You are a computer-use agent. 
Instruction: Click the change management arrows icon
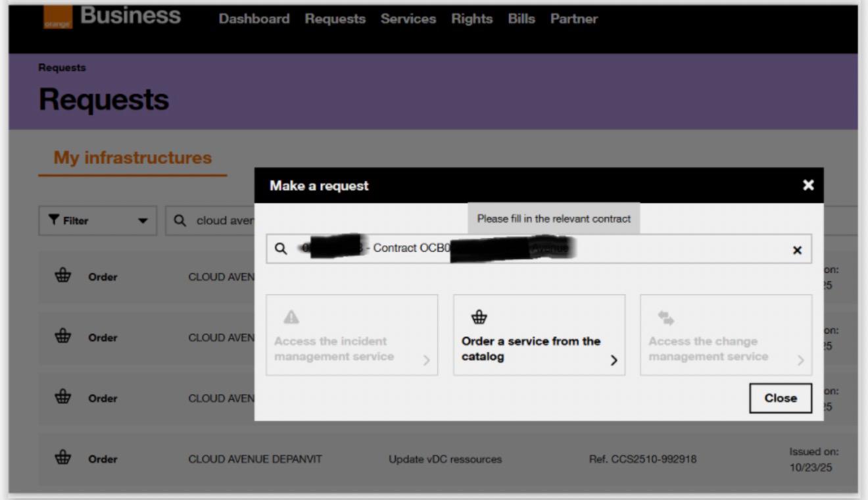[665, 318]
